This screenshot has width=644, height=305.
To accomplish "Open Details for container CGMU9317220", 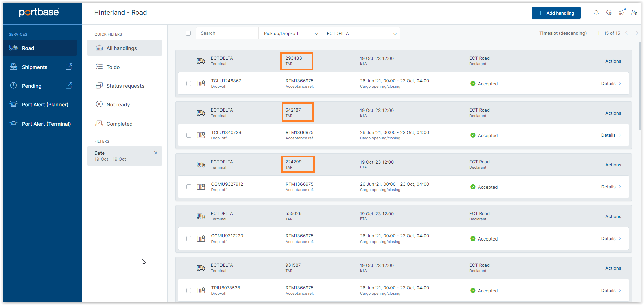I will (611, 239).
